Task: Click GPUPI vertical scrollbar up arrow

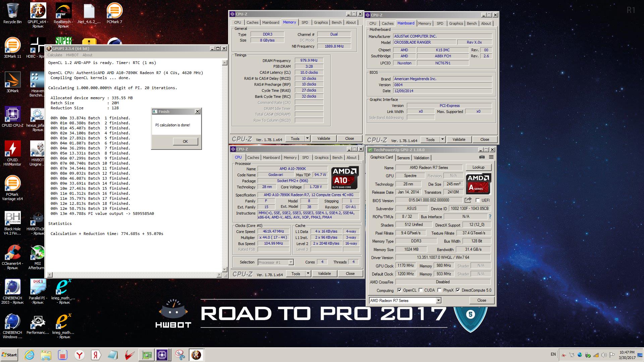Action: point(225,63)
